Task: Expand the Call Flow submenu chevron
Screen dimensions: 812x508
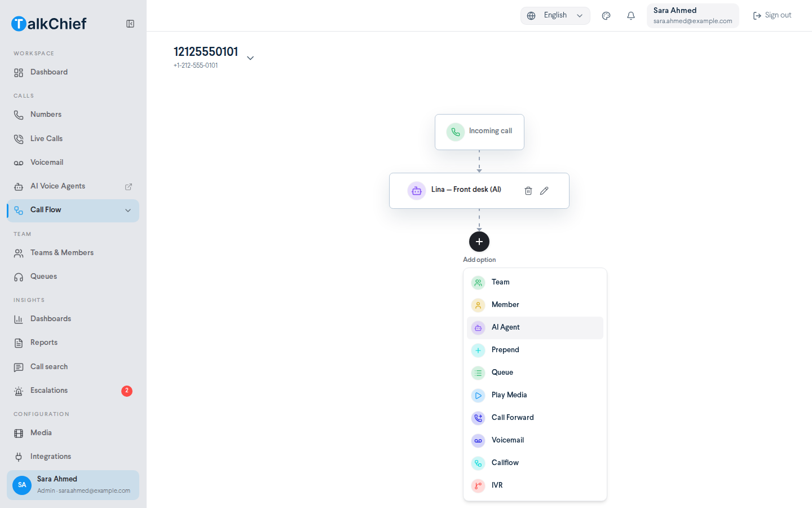Action: tap(128, 211)
